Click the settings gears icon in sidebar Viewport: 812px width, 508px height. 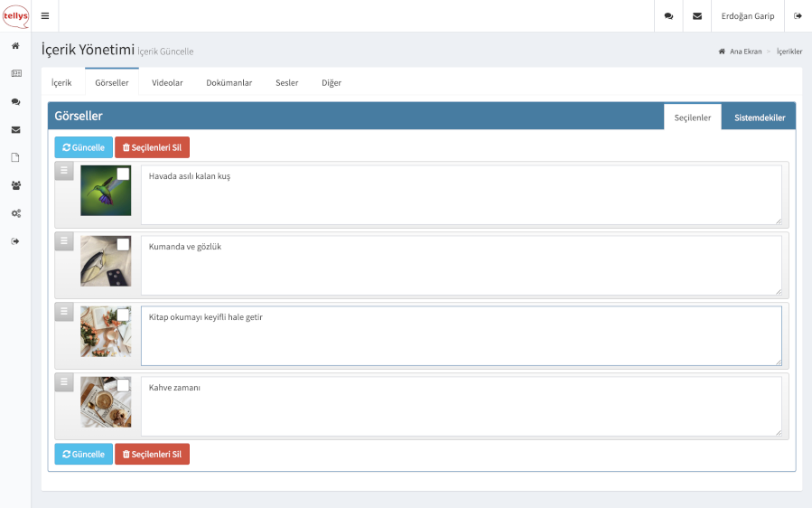(x=15, y=213)
